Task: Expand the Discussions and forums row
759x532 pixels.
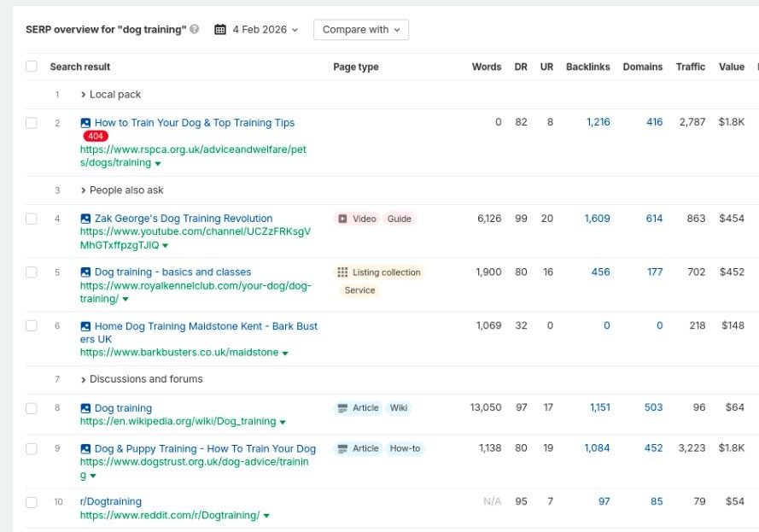Action: pos(142,379)
